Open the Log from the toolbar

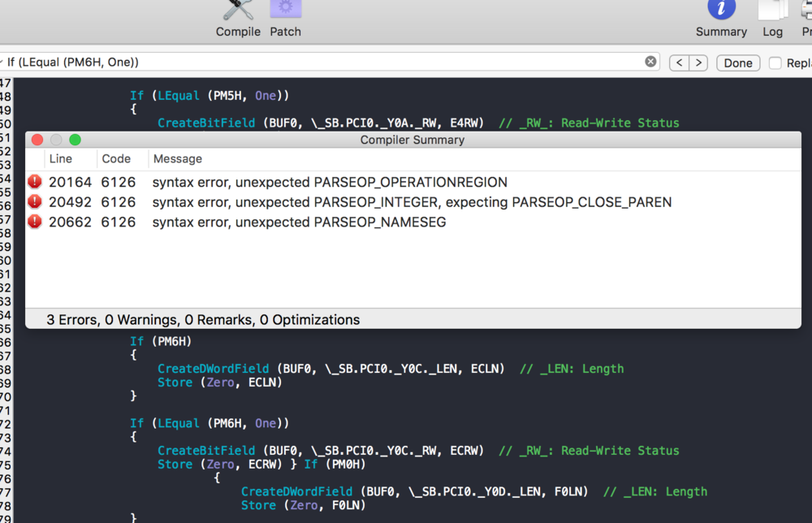(772, 11)
